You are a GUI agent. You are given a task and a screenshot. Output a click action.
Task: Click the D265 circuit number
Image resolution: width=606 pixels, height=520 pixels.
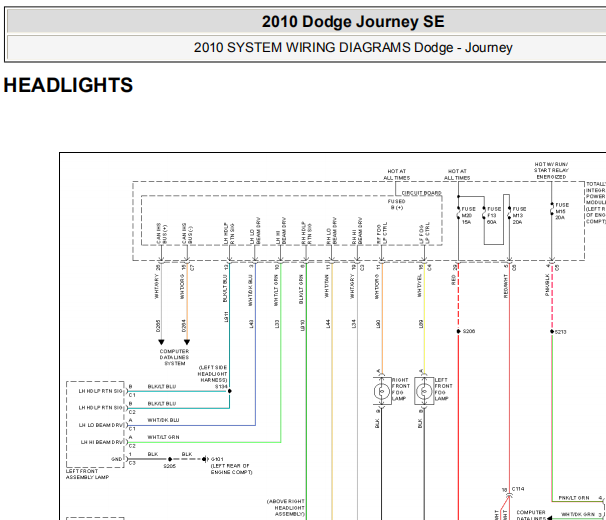click(158, 326)
